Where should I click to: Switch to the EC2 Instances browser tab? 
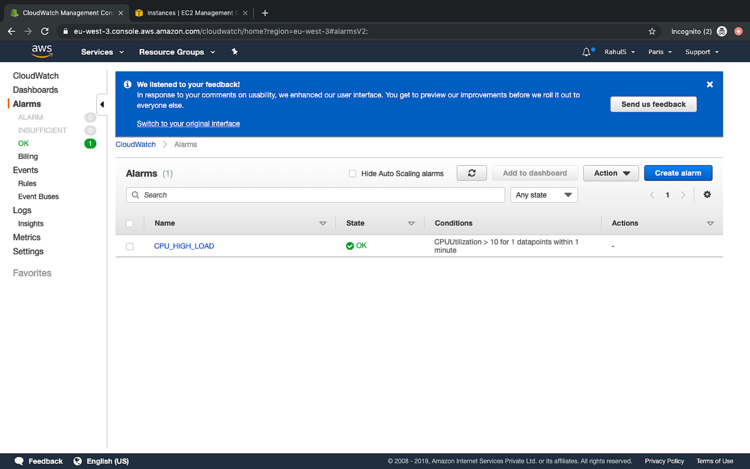[189, 13]
